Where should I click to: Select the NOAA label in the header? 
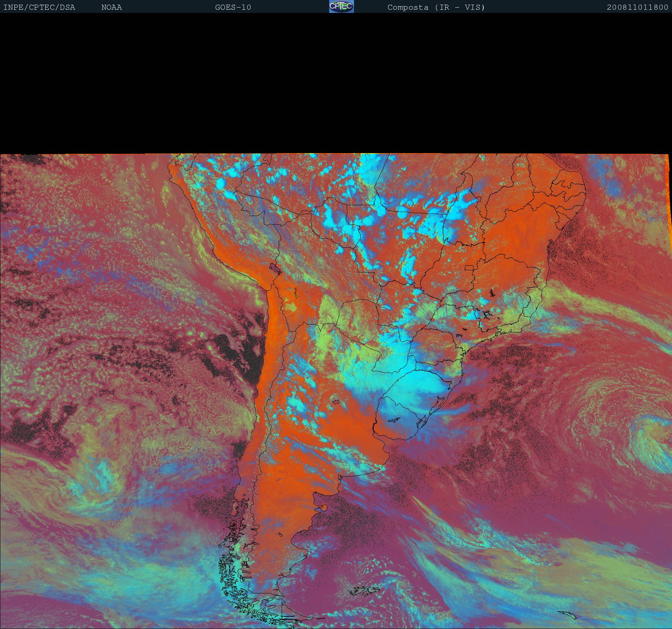click(x=111, y=7)
